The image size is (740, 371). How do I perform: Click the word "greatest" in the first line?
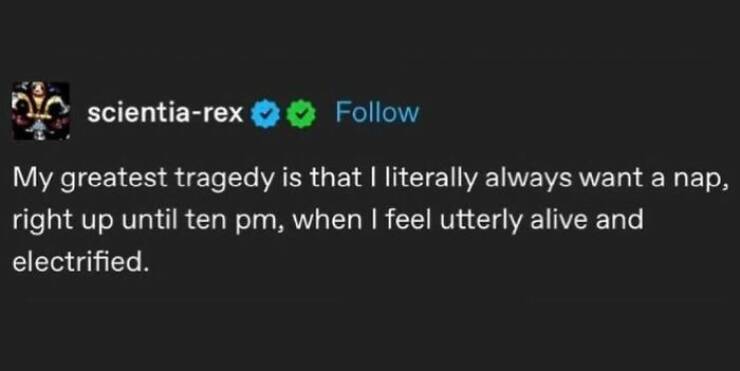115,179
